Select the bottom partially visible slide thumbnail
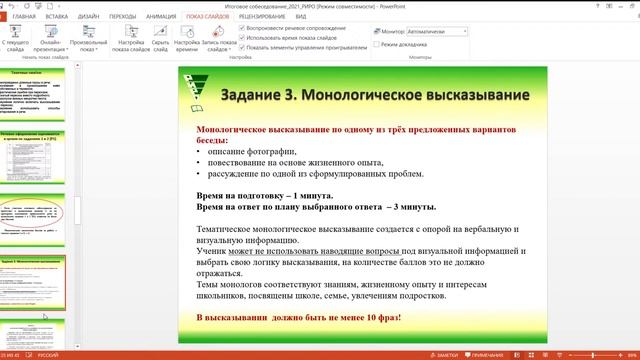640x360 pixels. click(32, 335)
